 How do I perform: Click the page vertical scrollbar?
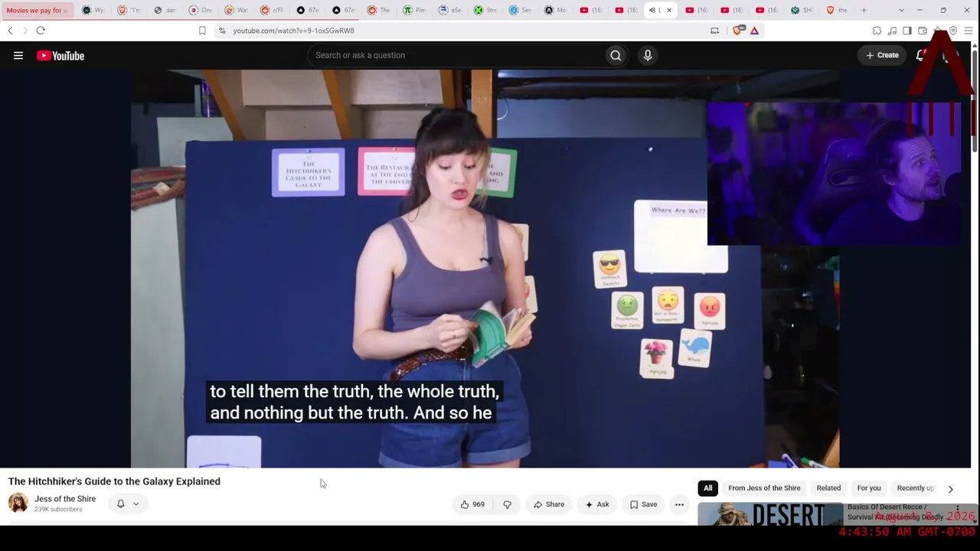point(975,99)
